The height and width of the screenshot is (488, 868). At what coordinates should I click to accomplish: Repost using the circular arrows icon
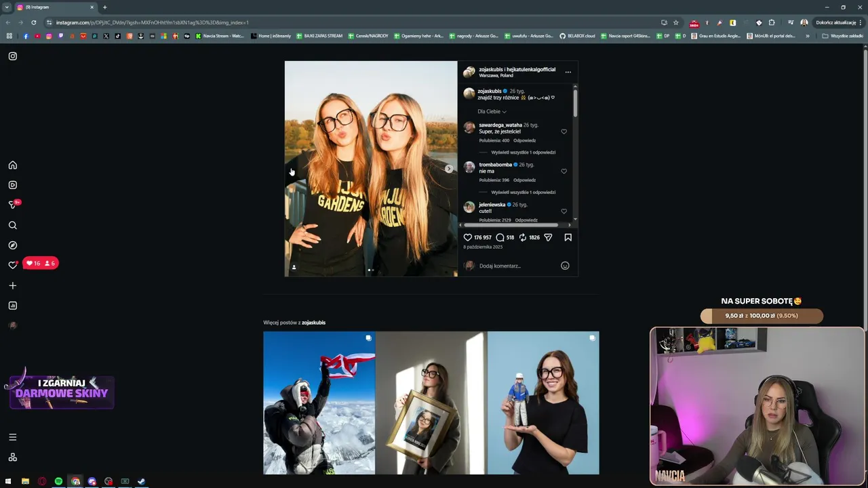pyautogui.click(x=523, y=237)
